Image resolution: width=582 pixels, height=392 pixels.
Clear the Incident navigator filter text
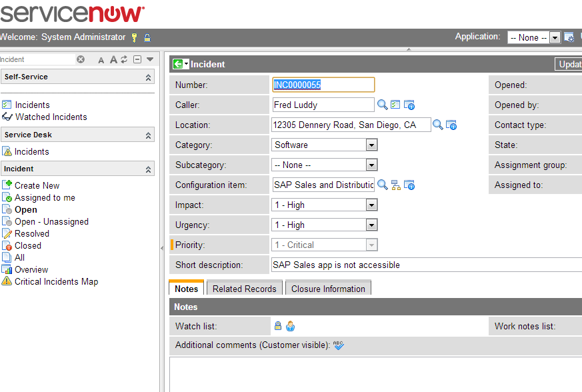[81, 59]
